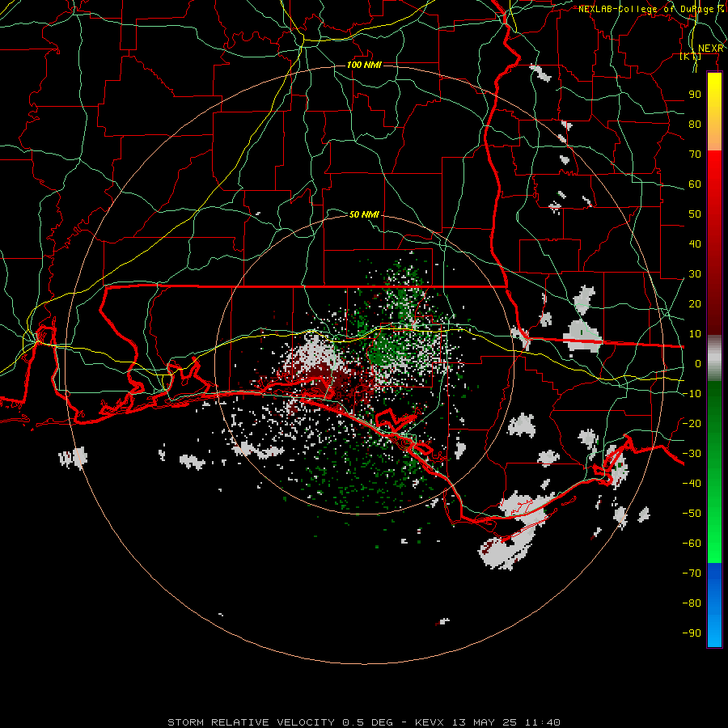
Task: Click the -10 value on velocity scale
Action: pos(692,394)
